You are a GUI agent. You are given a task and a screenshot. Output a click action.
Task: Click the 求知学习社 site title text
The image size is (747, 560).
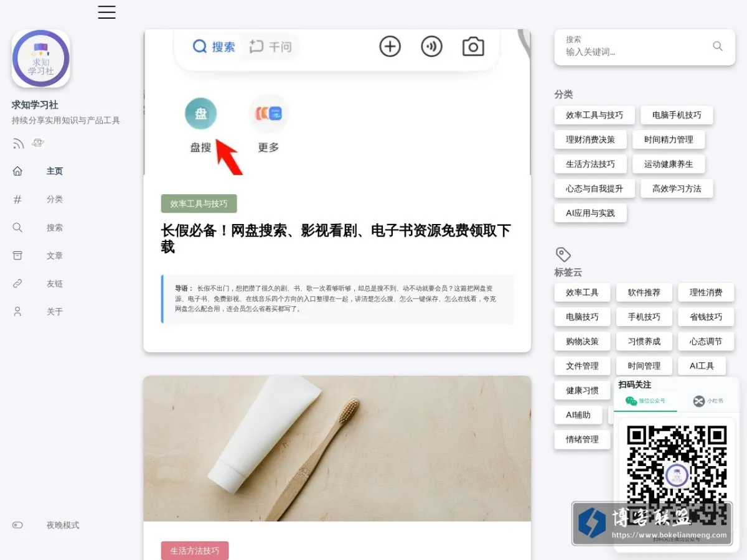(x=35, y=105)
